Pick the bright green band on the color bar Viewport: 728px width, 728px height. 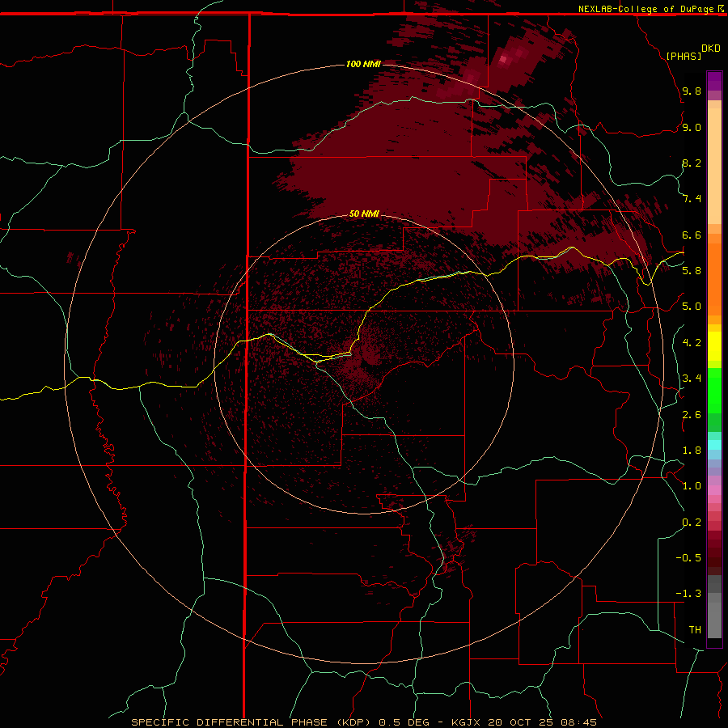pos(714,391)
